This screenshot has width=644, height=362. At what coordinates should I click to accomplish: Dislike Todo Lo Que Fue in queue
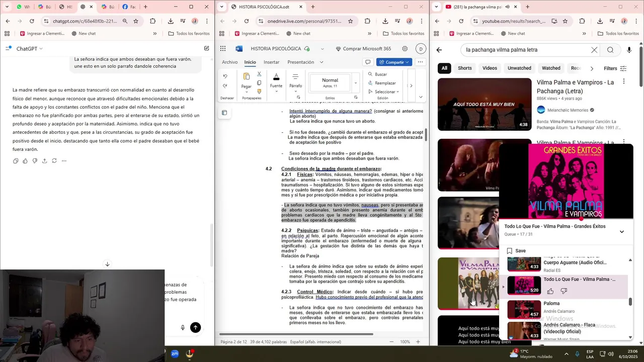[564, 291]
